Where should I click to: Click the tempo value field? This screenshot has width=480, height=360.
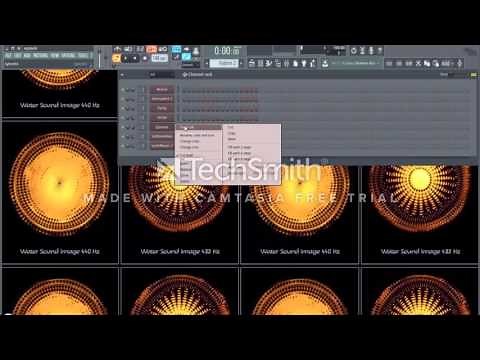click(159, 58)
